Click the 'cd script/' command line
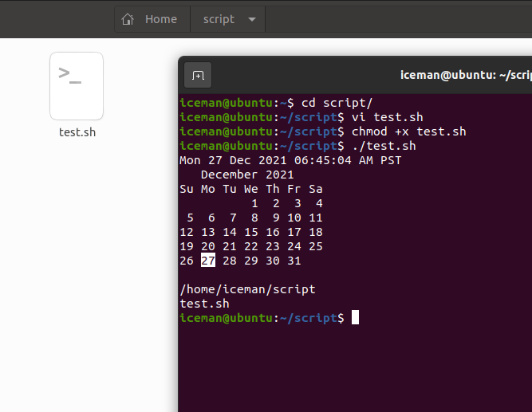Viewport: 532px width, 412px height. (x=337, y=103)
